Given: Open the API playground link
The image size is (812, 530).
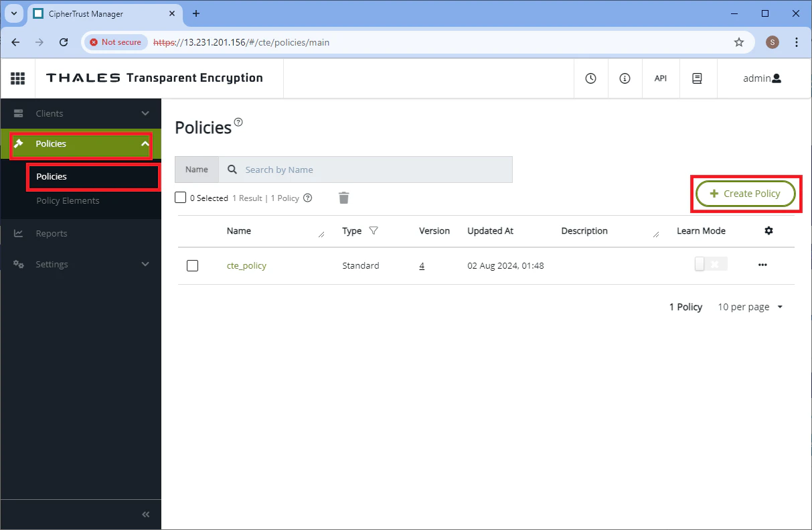Looking at the screenshot, I should [661, 78].
